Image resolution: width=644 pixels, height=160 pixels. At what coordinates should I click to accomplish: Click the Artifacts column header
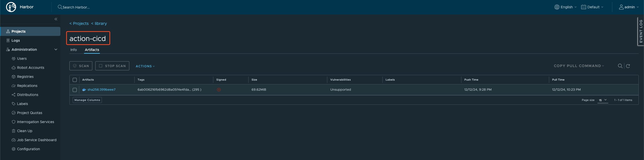coord(88,80)
